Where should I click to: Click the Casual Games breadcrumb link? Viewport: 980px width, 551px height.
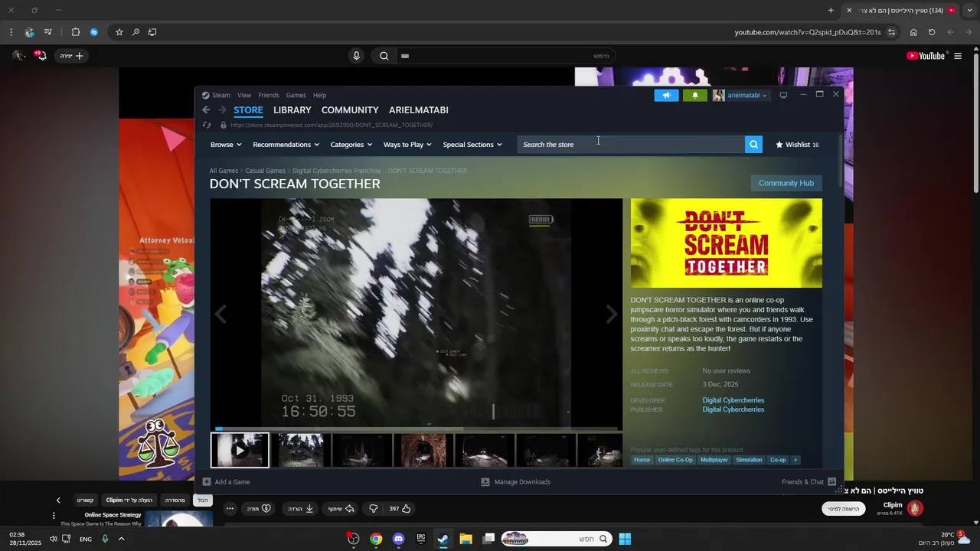266,171
